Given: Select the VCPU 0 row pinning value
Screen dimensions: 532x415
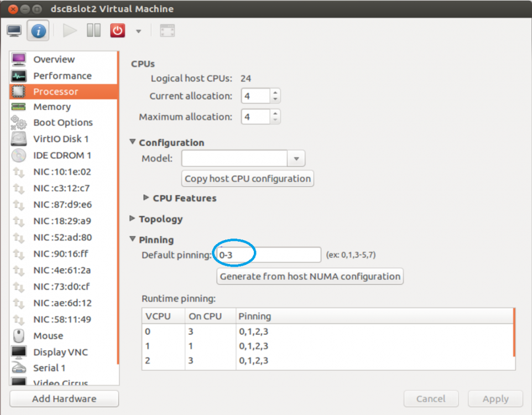Looking at the screenshot, I should (253, 331).
